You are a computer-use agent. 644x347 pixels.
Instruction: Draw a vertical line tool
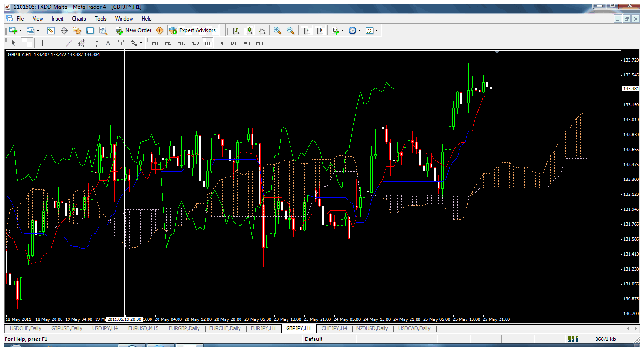42,43
